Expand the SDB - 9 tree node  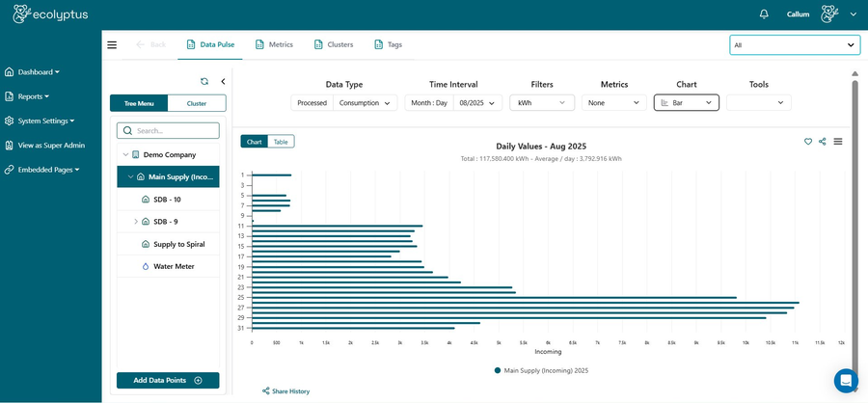pos(136,222)
